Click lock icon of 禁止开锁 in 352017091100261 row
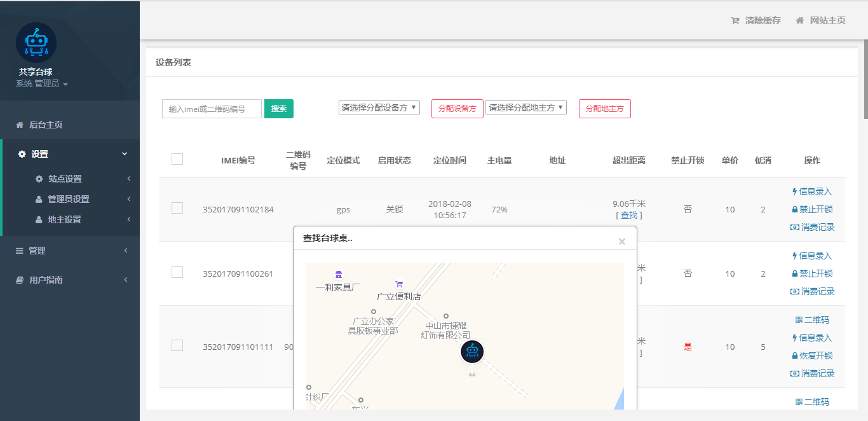This screenshot has width=868, height=421. click(794, 273)
